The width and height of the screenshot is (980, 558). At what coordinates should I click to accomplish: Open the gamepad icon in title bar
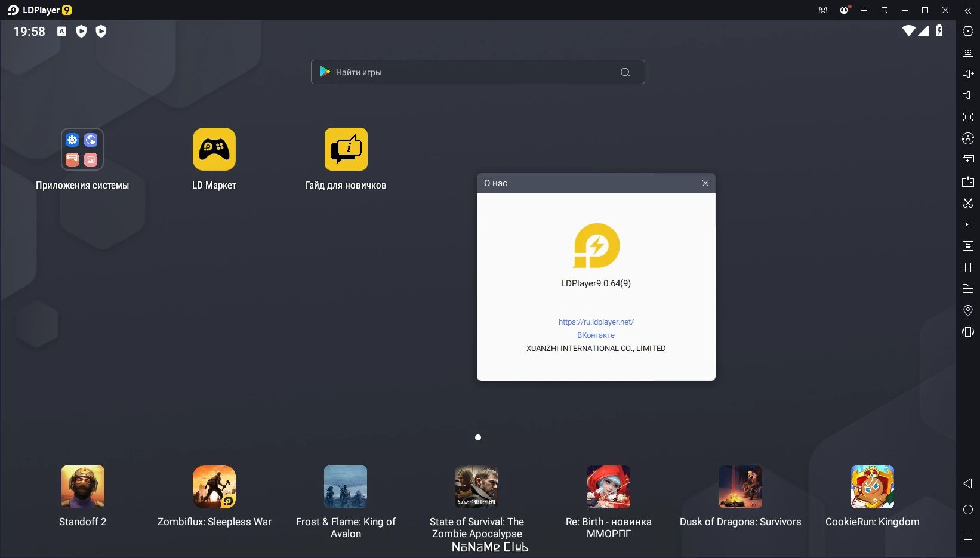click(x=823, y=10)
